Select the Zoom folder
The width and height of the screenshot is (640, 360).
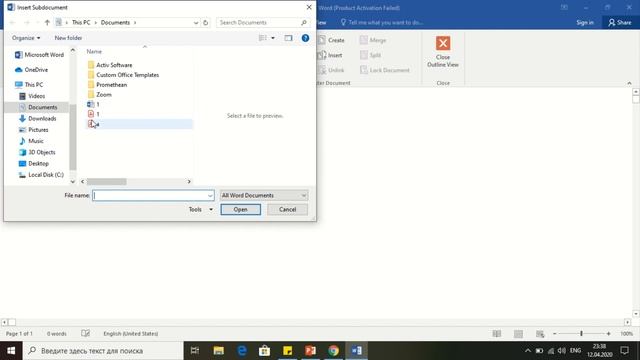click(100, 94)
